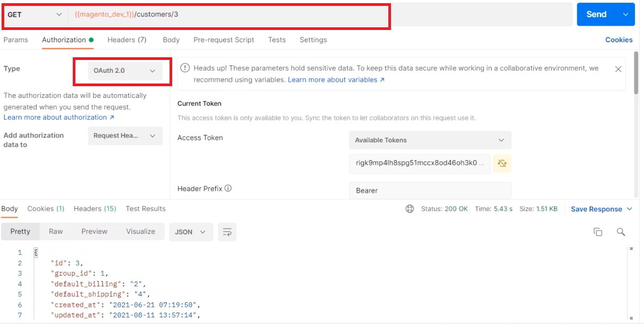Screen dimensions: 644x326
Task: Click the Send button
Action: (x=596, y=14)
